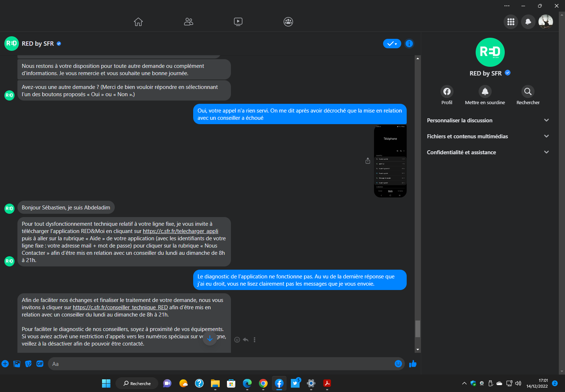Open Settings from the taskbar gear icon

311,383
